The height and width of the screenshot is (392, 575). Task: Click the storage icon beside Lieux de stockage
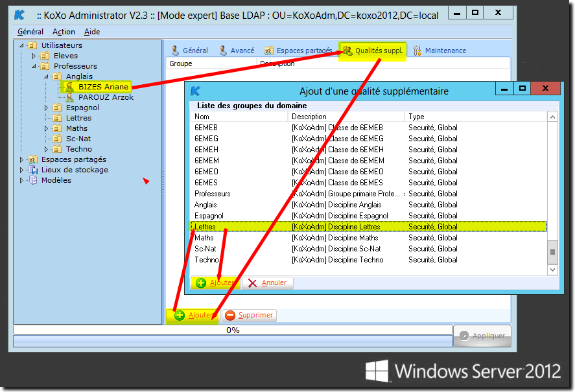click(x=33, y=170)
